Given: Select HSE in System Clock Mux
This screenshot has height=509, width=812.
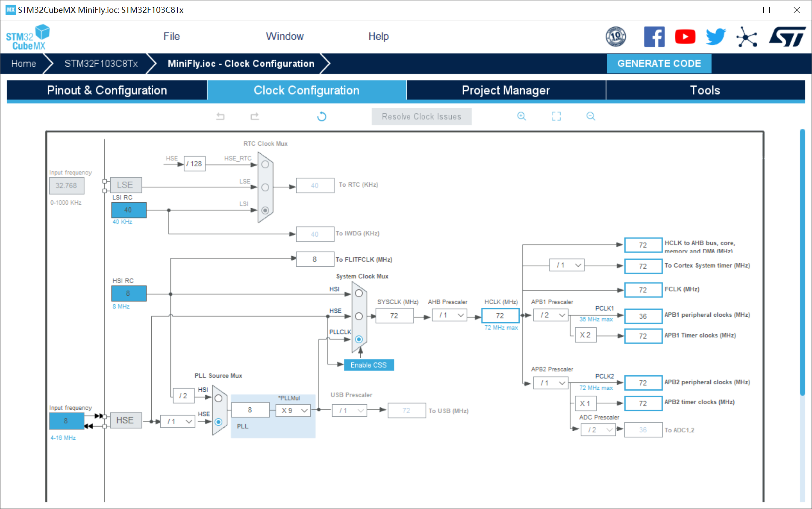Looking at the screenshot, I should [x=359, y=316].
